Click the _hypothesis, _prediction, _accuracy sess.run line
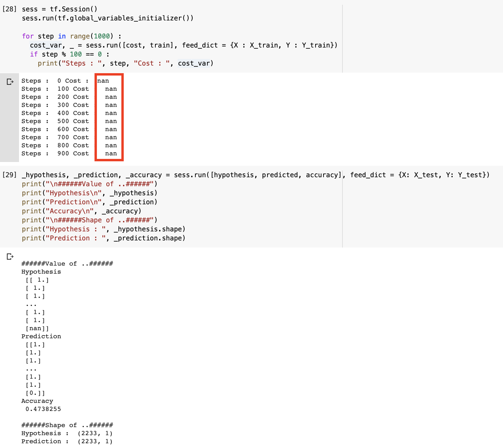Image resolution: width=503 pixels, height=448 pixels. point(172,175)
